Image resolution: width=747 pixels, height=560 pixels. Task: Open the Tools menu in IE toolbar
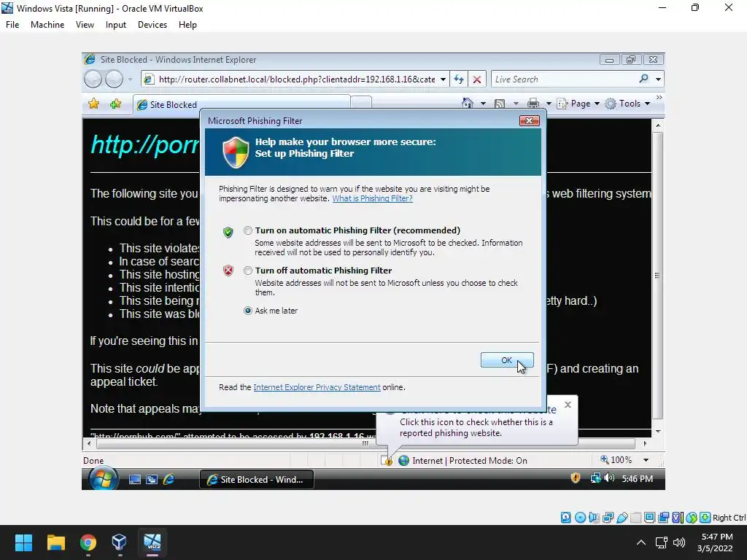pos(627,104)
